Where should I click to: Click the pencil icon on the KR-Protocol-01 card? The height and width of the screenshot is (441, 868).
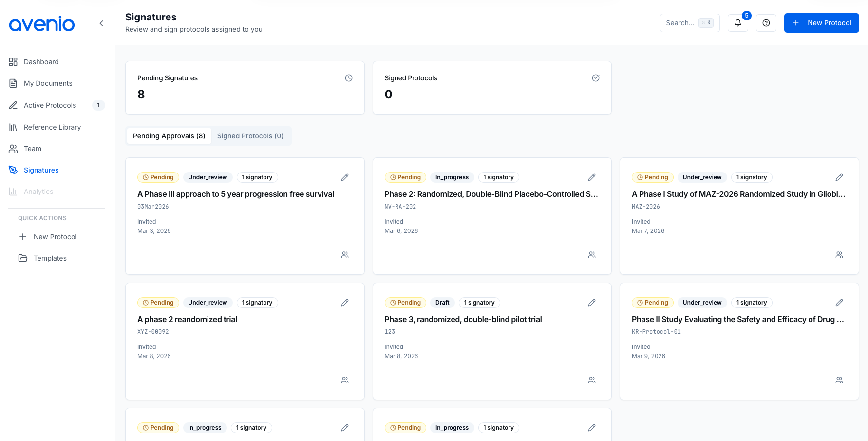[839, 303]
